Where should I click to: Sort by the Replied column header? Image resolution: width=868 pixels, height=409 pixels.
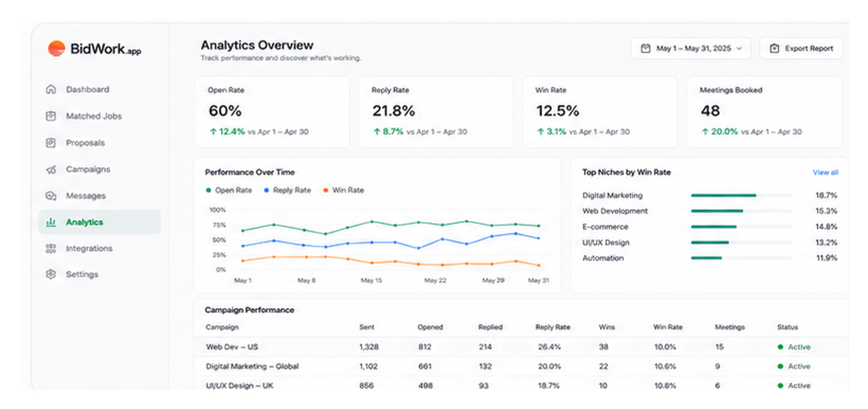click(x=491, y=327)
